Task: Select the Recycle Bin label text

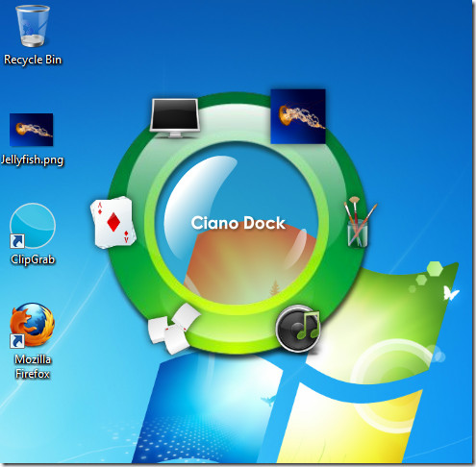Action: pos(33,60)
